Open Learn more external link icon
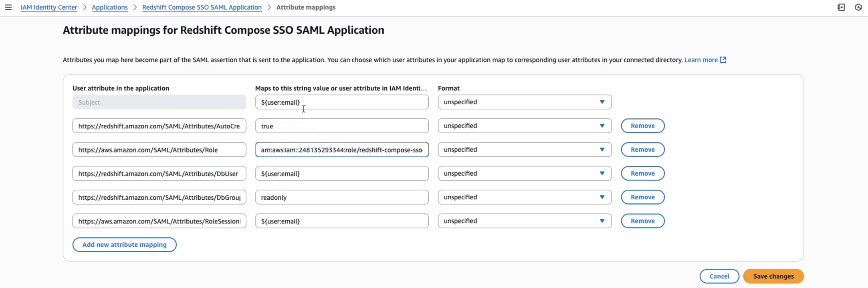This screenshot has height=288, width=868. (723, 60)
